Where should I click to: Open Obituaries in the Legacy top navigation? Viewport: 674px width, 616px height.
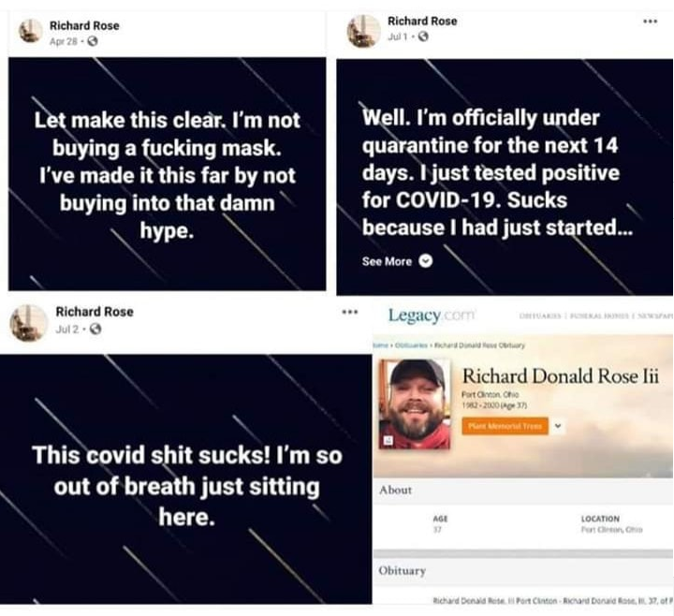(540, 315)
